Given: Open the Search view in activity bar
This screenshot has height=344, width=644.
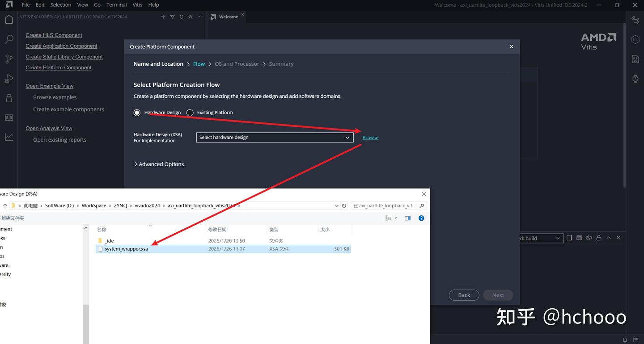Looking at the screenshot, I should coord(9,39).
